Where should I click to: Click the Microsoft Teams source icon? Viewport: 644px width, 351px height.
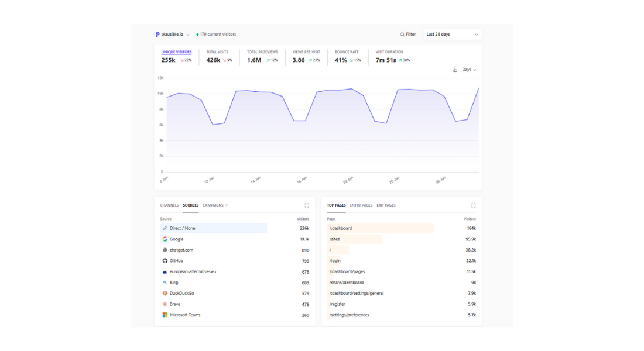tap(165, 315)
